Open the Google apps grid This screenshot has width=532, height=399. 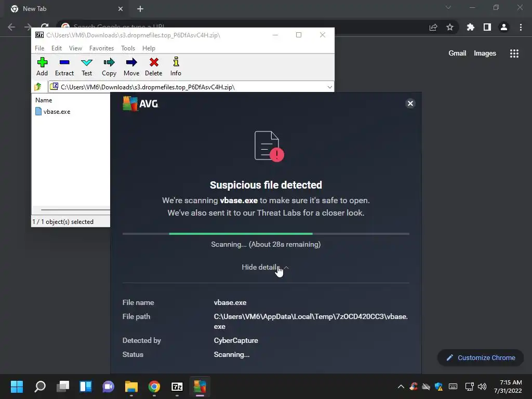pos(514,54)
